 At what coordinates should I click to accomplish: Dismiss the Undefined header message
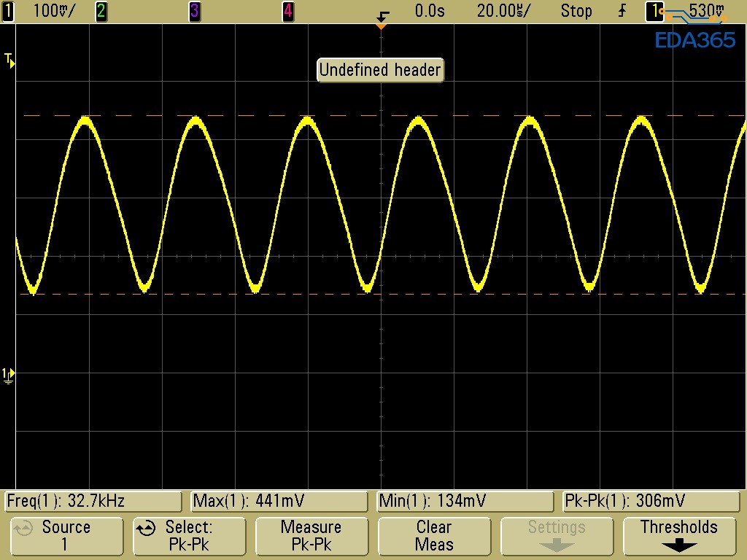(380, 70)
